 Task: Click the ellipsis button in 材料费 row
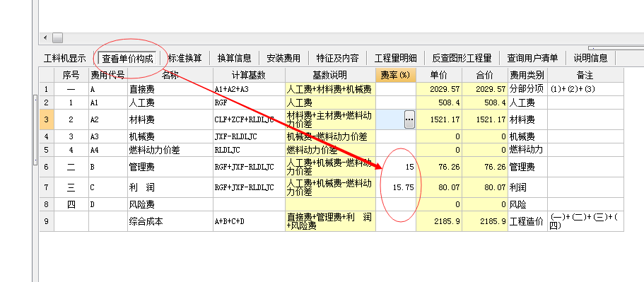tap(409, 119)
